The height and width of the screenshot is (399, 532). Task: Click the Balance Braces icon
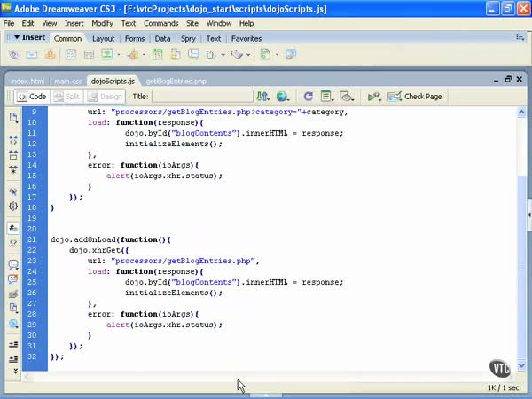tap(13, 206)
